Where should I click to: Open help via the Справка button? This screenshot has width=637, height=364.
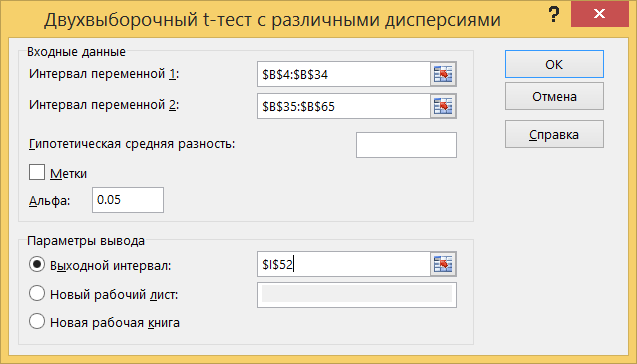coord(554,134)
